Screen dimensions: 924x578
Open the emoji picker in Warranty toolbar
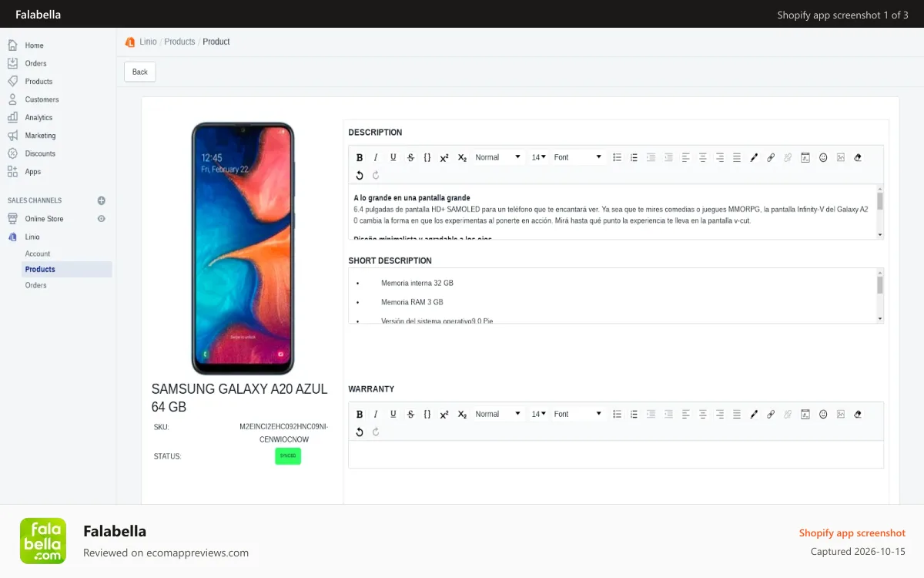(x=823, y=414)
